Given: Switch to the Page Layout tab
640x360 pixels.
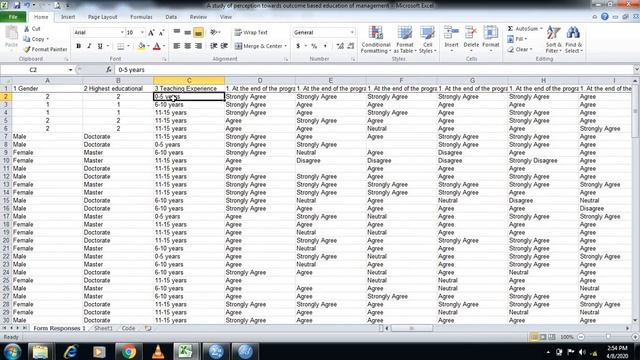Looking at the screenshot, I should click(102, 17).
